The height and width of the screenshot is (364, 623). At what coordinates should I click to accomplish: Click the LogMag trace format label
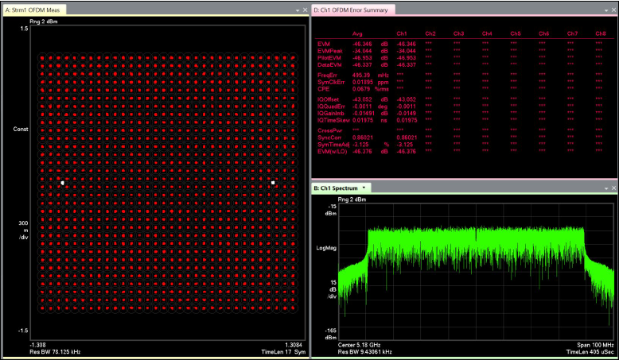coord(326,248)
